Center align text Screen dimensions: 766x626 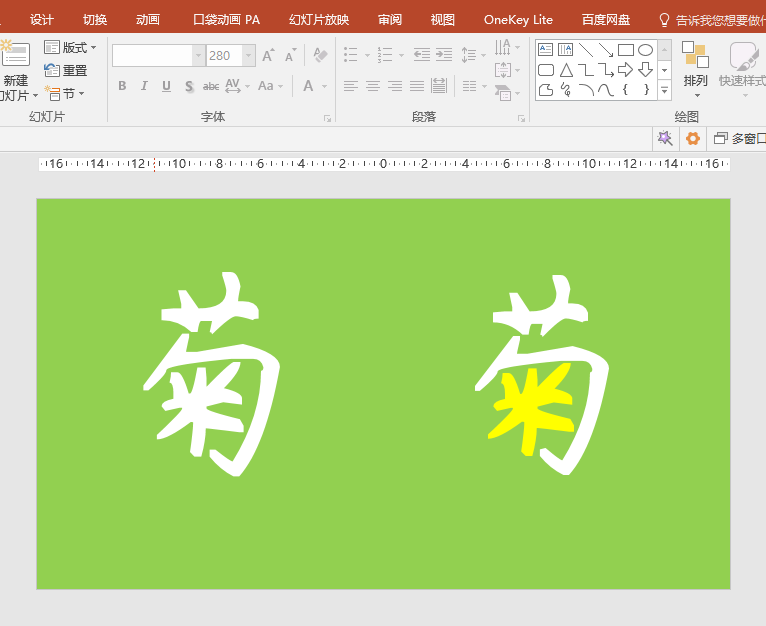(373, 86)
